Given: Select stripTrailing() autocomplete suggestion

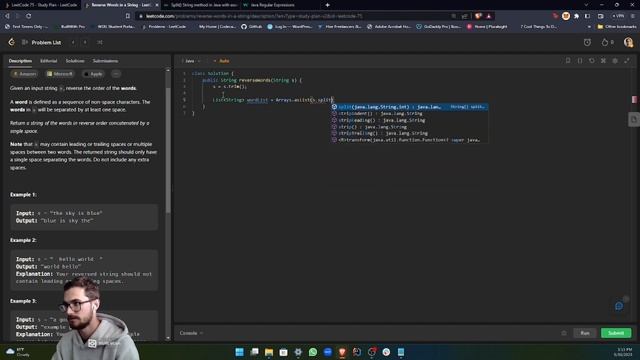Looking at the screenshot, I should [409, 133].
